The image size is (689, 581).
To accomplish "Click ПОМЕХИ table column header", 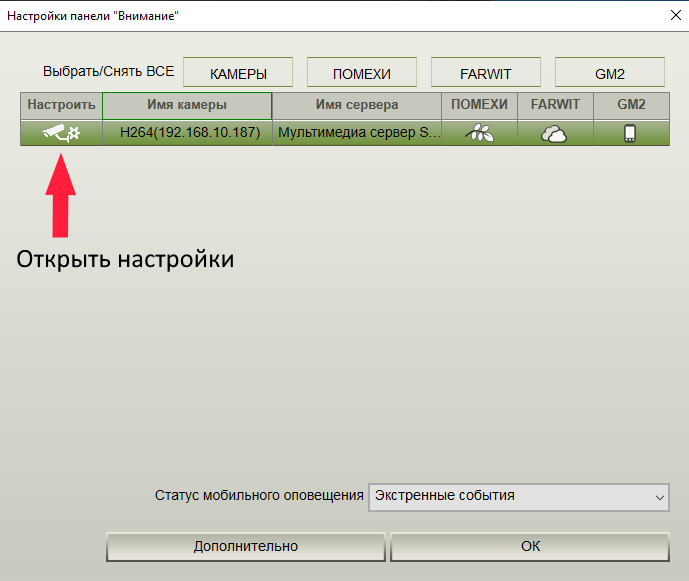I will [479, 105].
